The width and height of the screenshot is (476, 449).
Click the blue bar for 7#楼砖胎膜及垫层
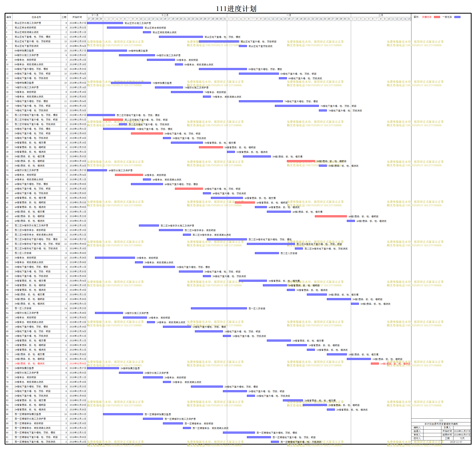[x=131, y=83]
